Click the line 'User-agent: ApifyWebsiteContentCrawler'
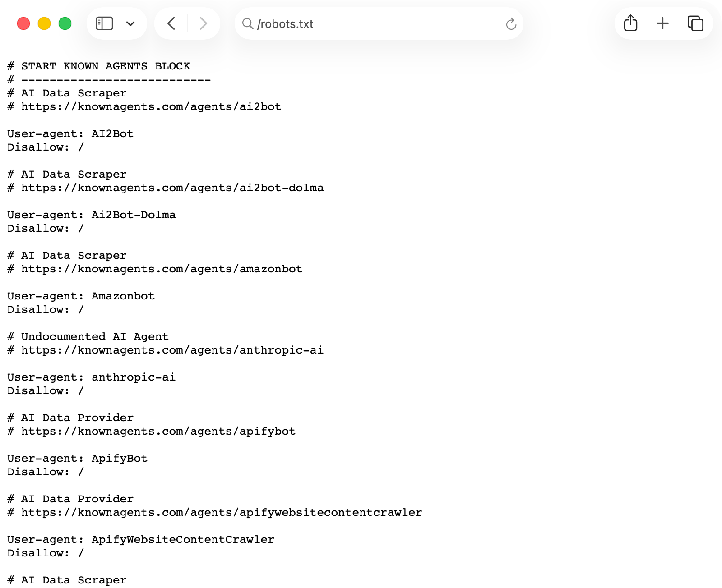722x588 pixels. click(x=141, y=540)
